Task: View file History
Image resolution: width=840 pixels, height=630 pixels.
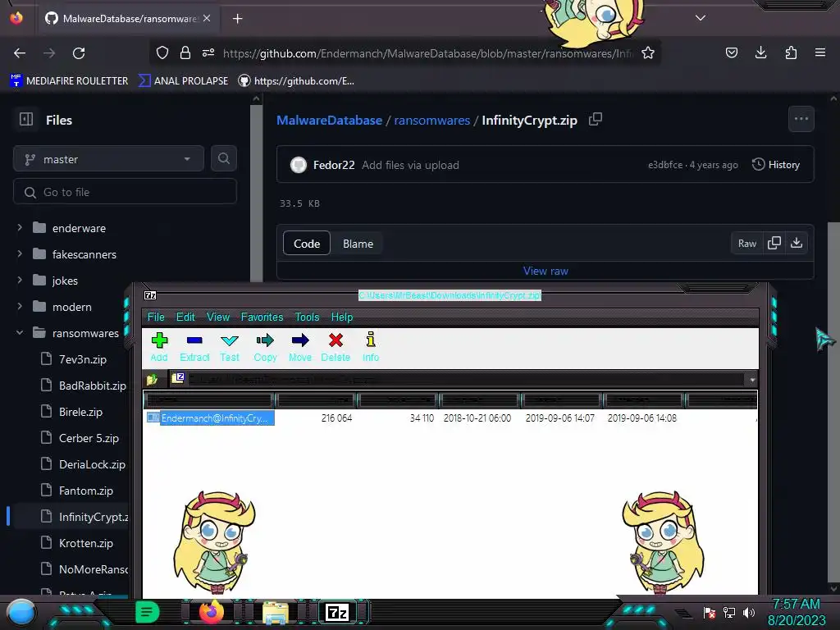Action: [x=776, y=164]
